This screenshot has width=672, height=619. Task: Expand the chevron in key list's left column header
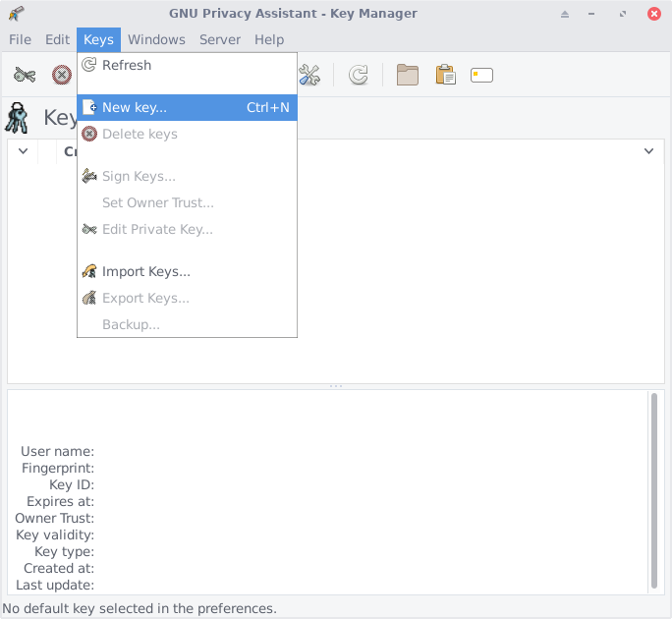point(23,151)
